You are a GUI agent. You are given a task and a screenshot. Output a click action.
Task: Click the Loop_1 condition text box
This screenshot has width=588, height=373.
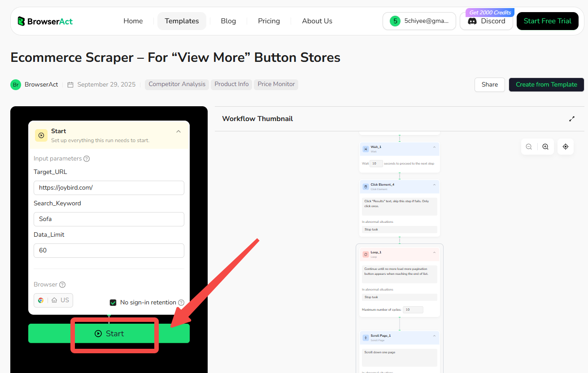click(x=400, y=274)
